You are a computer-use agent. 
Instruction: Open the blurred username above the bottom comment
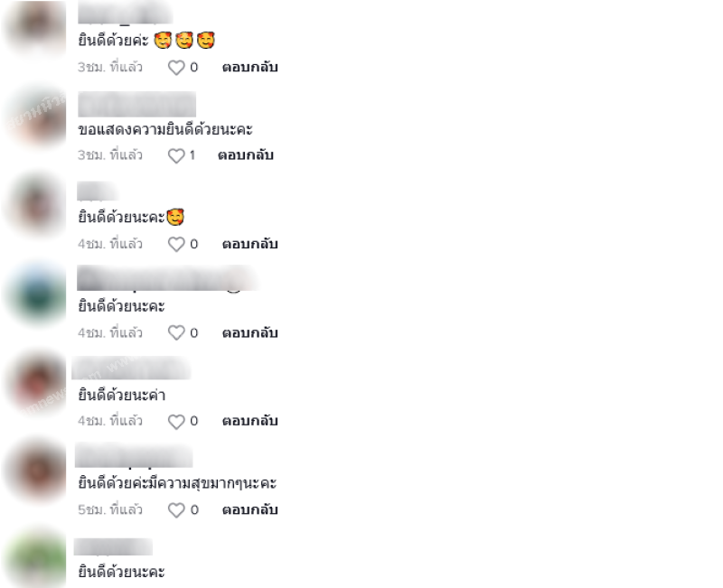pos(113,546)
